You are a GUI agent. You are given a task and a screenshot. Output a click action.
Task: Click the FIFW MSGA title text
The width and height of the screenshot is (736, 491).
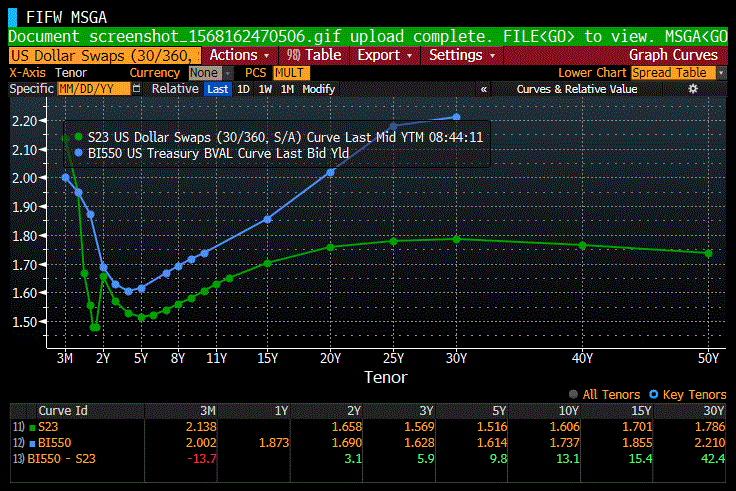(66, 17)
